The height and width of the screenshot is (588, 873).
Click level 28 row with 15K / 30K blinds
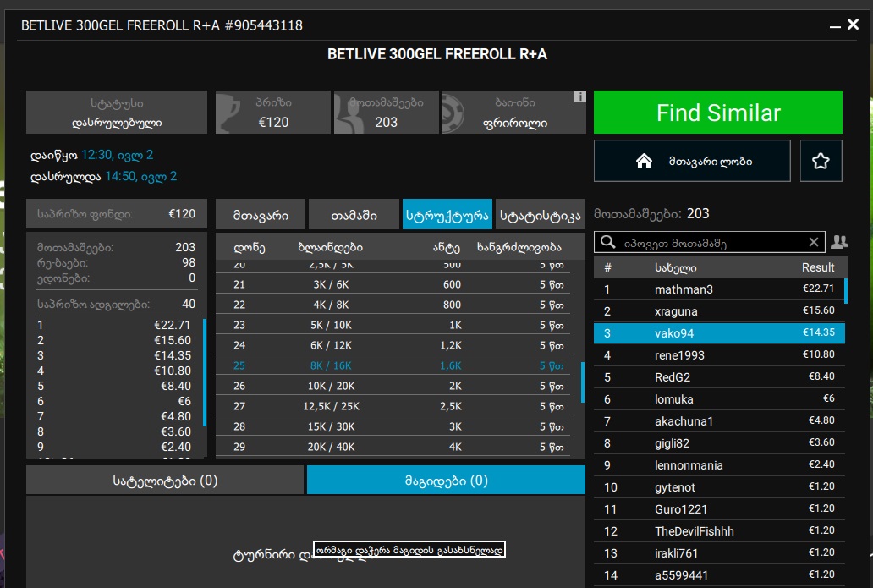393,426
